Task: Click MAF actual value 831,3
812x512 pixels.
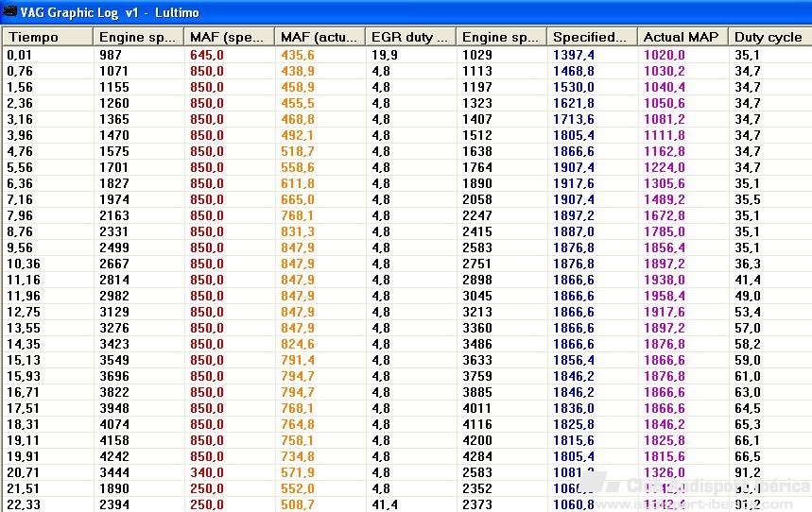Action: [x=298, y=231]
